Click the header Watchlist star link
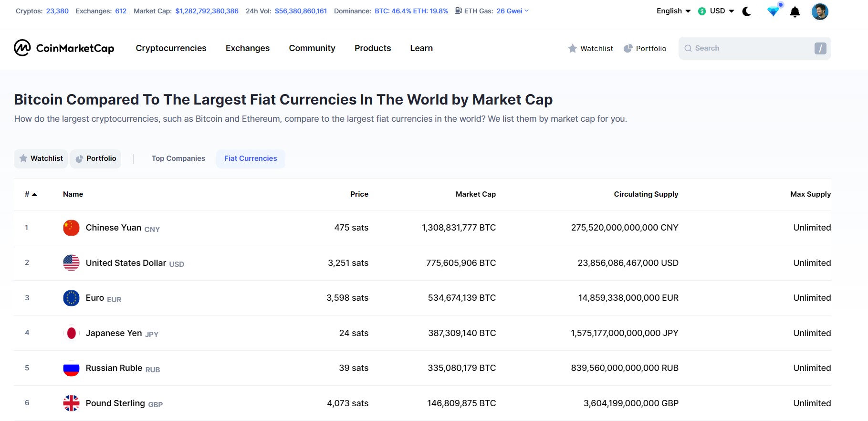Image resolution: width=868 pixels, height=421 pixels. (590, 48)
